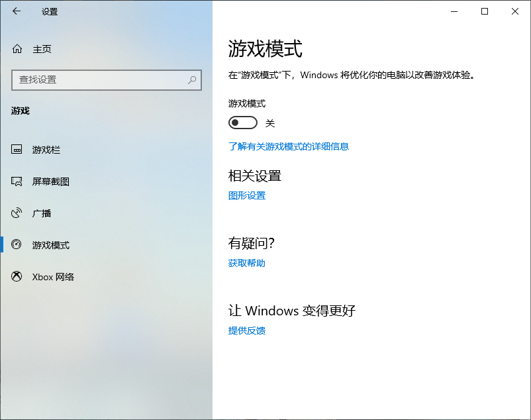Open the 了解有关游戏模式的详细信息 link
This screenshot has height=420, width=531.
289,146
